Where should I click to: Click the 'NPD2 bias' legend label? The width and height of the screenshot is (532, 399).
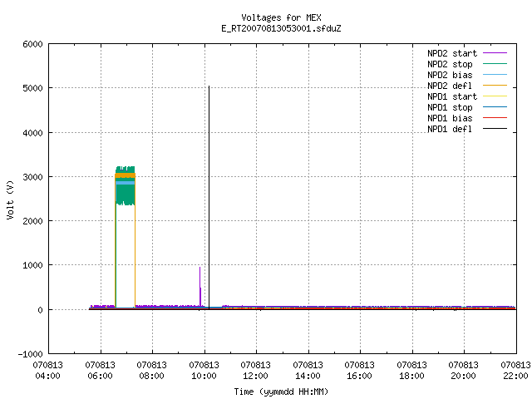pyautogui.click(x=450, y=75)
